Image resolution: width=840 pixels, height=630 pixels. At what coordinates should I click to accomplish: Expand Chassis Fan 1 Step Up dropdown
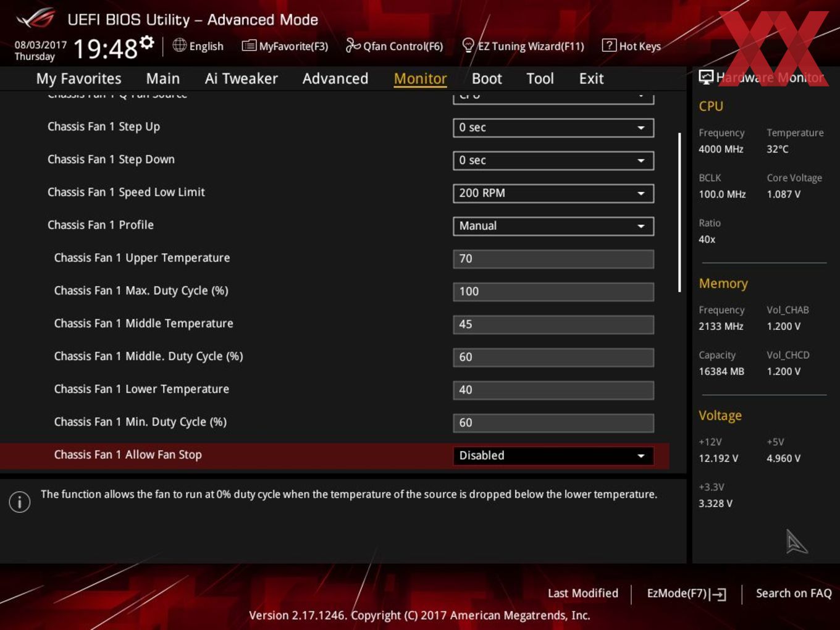pyautogui.click(x=553, y=128)
